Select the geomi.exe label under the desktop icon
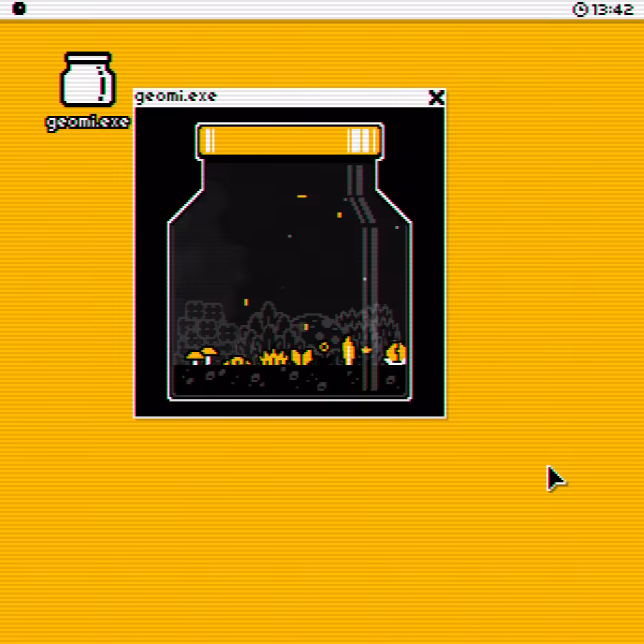 pyautogui.click(x=87, y=122)
